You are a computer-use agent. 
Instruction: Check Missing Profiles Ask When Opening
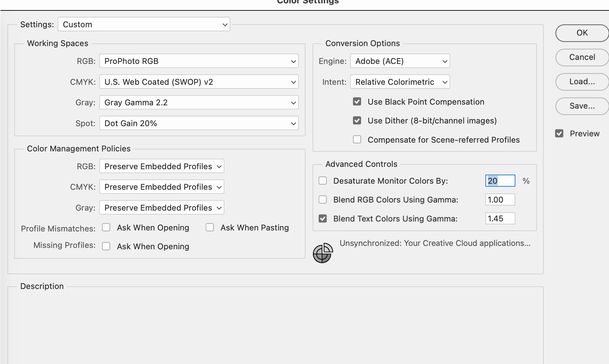(106, 246)
